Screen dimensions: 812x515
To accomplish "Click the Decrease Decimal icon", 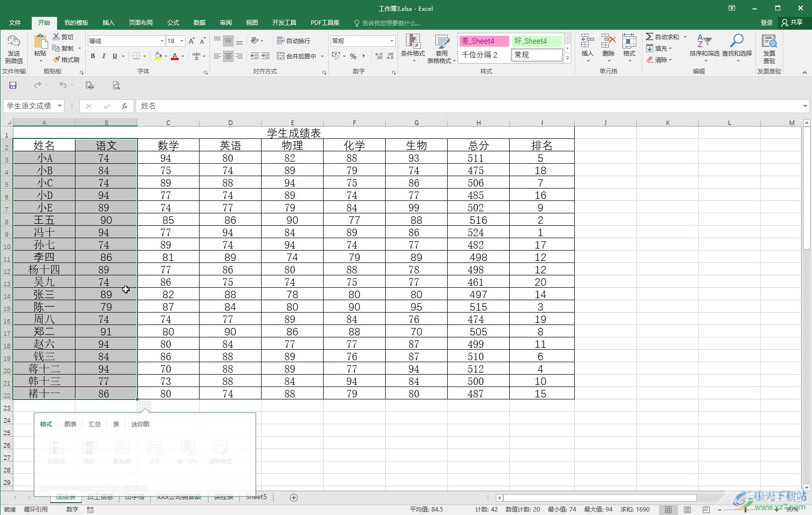I will tap(390, 56).
